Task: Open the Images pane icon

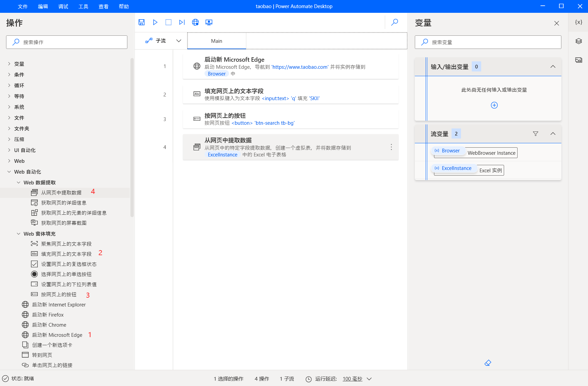Action: point(579,60)
